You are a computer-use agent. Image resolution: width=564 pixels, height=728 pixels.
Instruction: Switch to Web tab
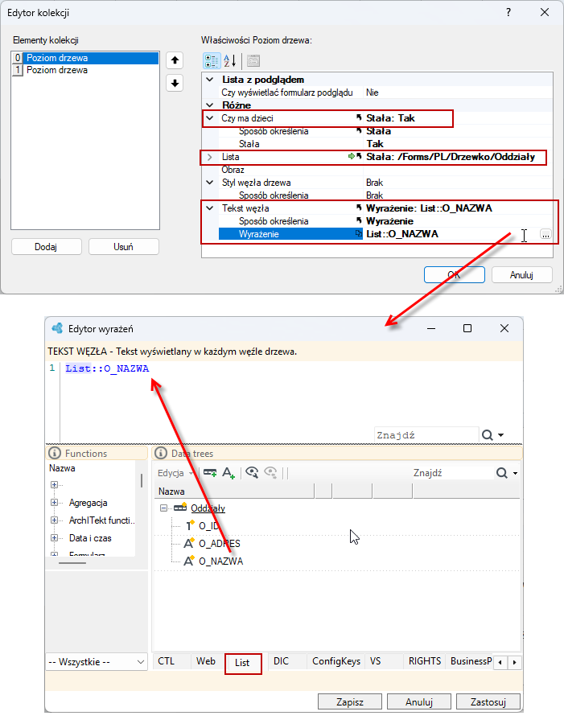[x=206, y=660]
